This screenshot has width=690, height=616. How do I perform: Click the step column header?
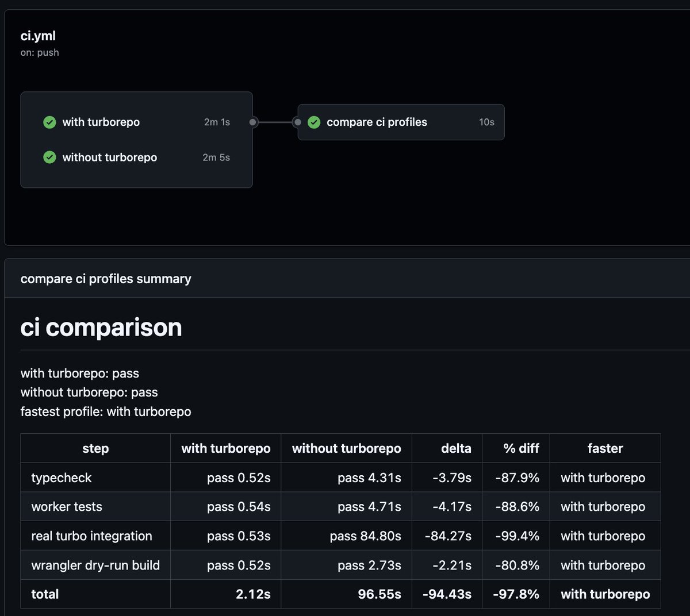pos(95,448)
